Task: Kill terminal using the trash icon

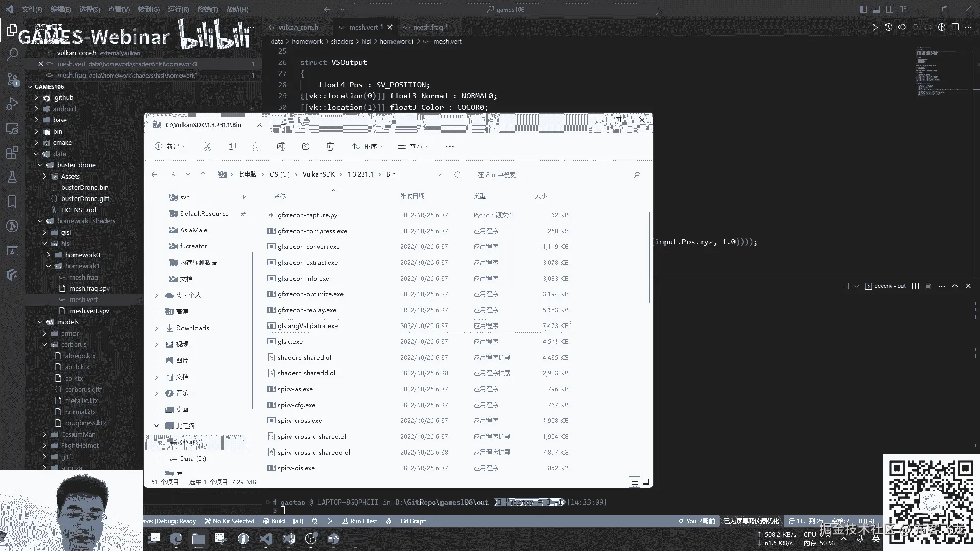Action: tap(928, 286)
